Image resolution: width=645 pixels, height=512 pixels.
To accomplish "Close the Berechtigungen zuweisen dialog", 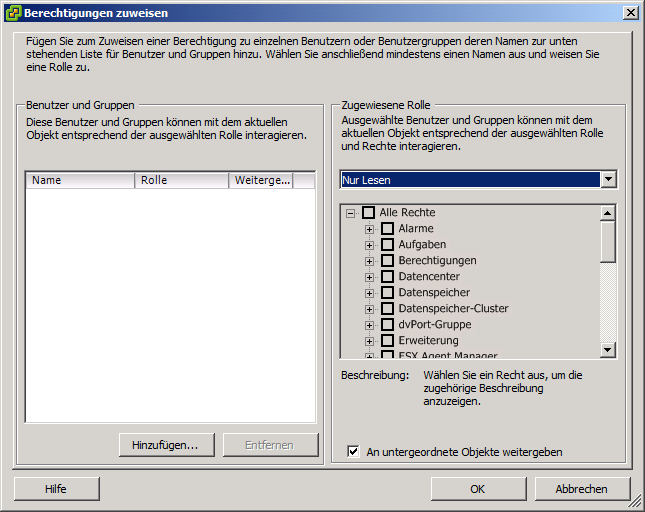I will [630, 13].
